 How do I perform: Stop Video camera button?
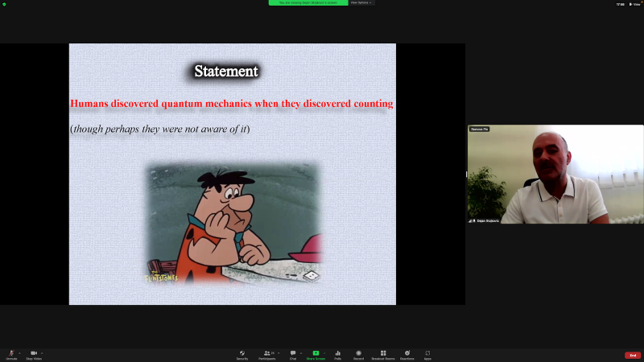pos(34,355)
